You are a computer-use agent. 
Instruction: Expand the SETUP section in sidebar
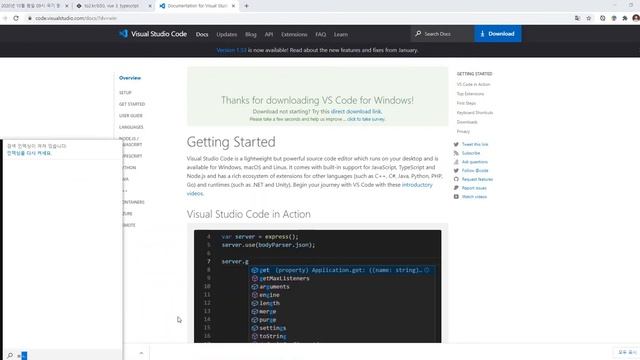125,93
